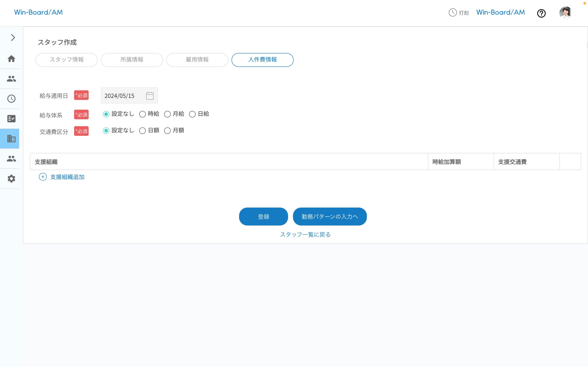
Task: Click the plus icon for 支援組織追加
Action: (43, 177)
